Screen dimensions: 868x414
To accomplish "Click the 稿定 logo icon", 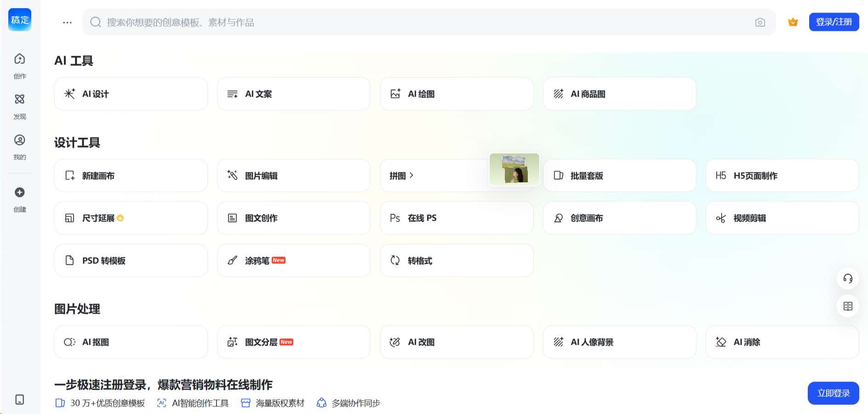I will [x=20, y=20].
